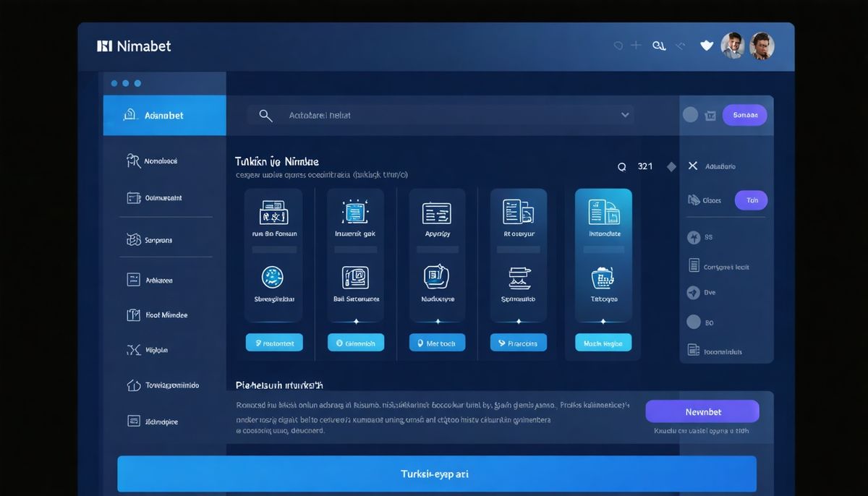Click the diamond expander next to 321
Screen dimensions: 868x496
(x=671, y=167)
